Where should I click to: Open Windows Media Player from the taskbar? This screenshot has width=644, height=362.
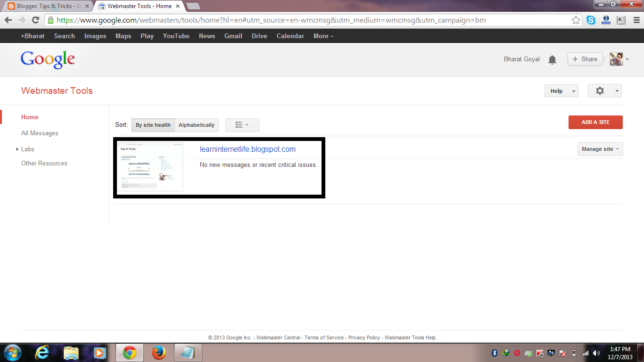coord(99,353)
